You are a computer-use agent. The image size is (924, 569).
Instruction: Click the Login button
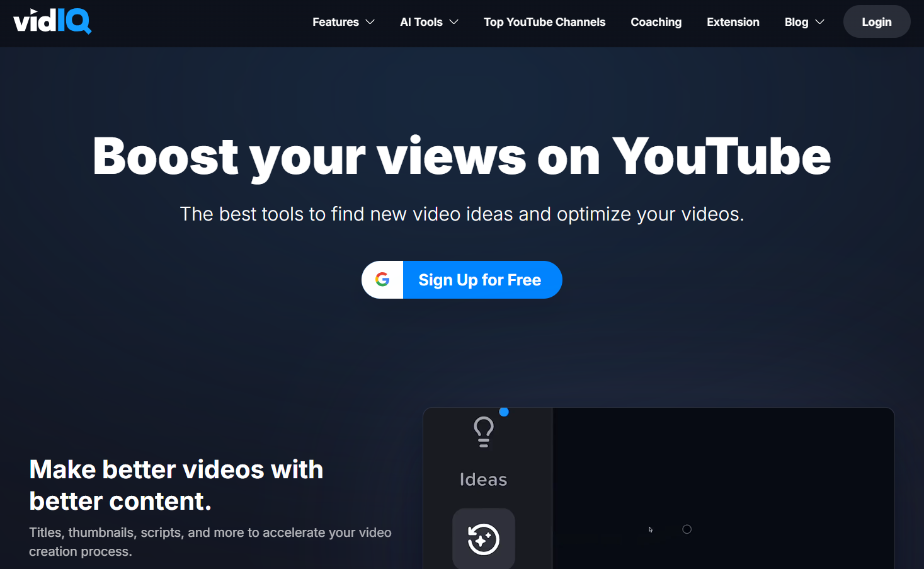pyautogui.click(x=877, y=22)
